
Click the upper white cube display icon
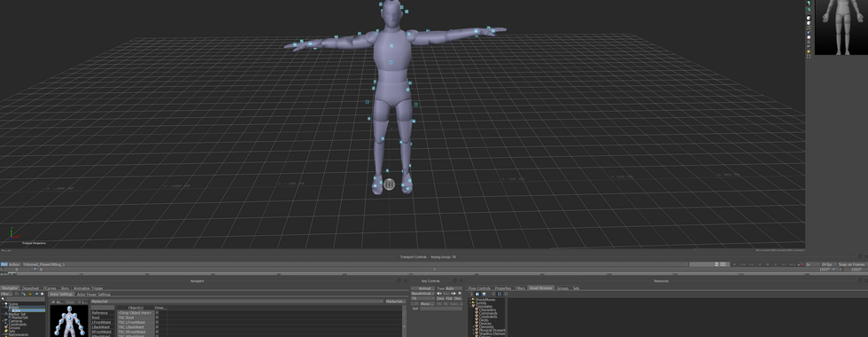(x=809, y=18)
